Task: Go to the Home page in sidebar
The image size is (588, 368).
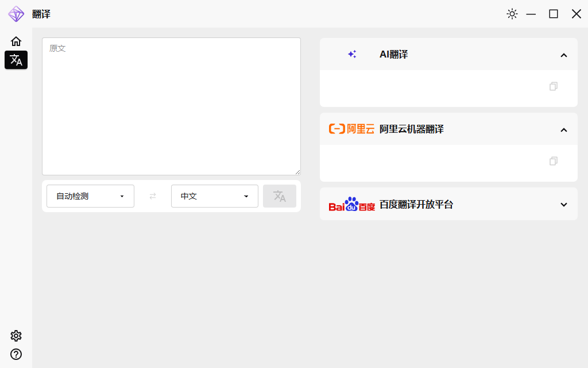Action: 16,41
